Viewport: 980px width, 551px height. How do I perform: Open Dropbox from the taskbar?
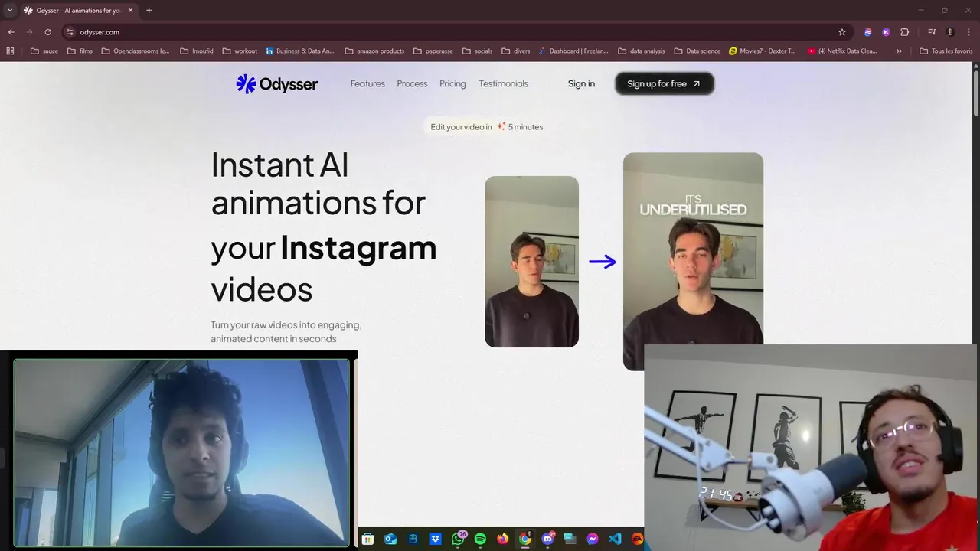pos(435,539)
